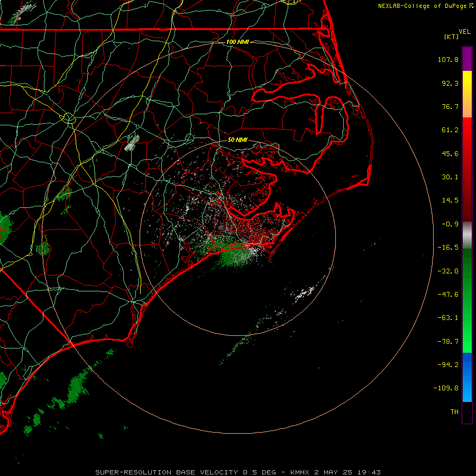Screen dimensions: 476x476
Task: Select the -109.8 legend value
Action: point(446,388)
